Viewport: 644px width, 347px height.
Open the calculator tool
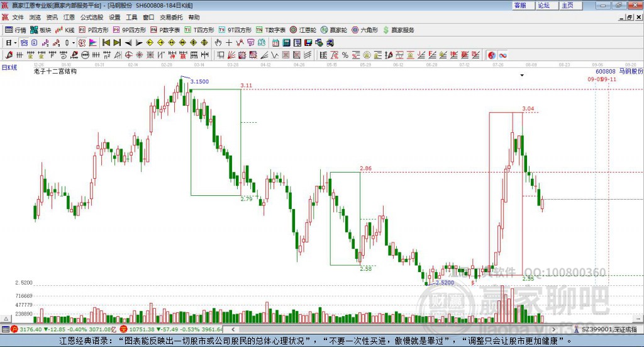(286, 43)
